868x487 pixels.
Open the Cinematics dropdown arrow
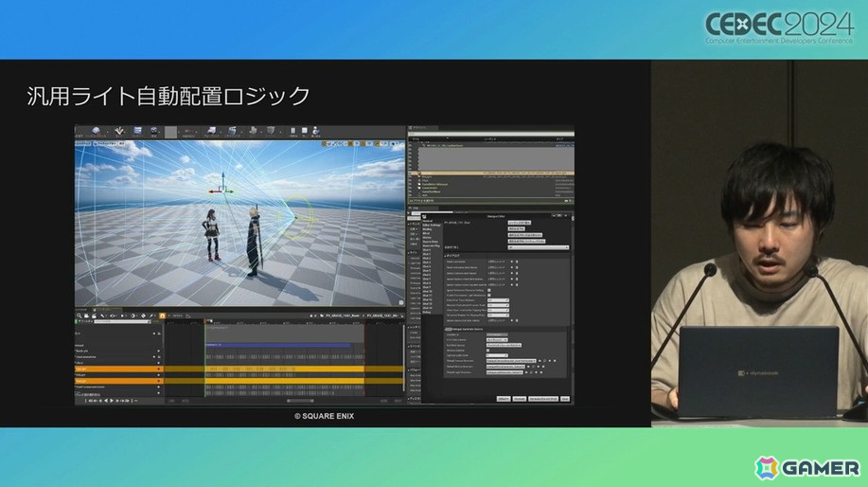point(243,132)
